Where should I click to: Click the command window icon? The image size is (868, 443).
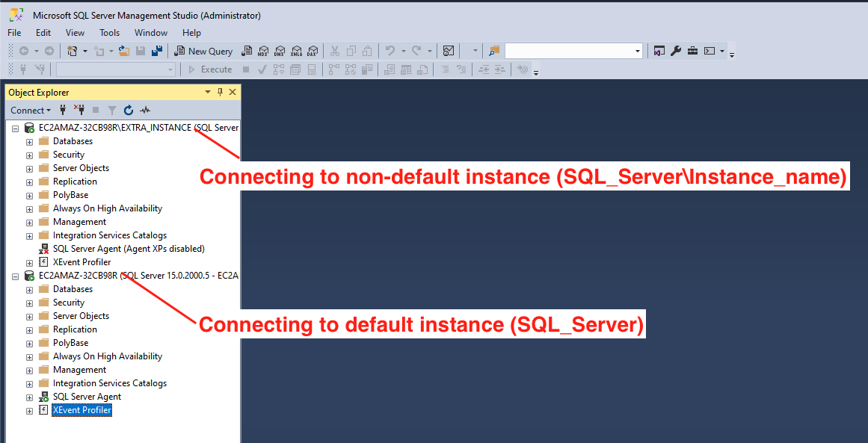[710, 51]
